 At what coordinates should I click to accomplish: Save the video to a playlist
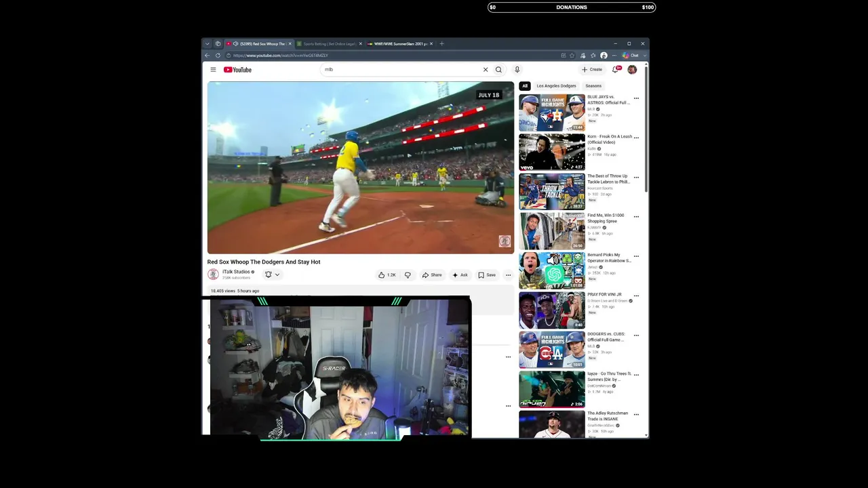pyautogui.click(x=487, y=275)
